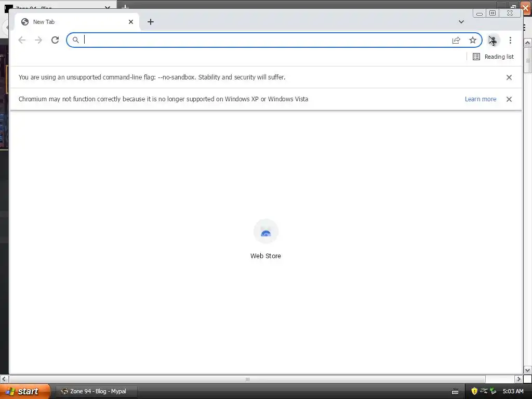Go forward using the forward arrow
This screenshot has width=532, height=399.
pos(38,40)
